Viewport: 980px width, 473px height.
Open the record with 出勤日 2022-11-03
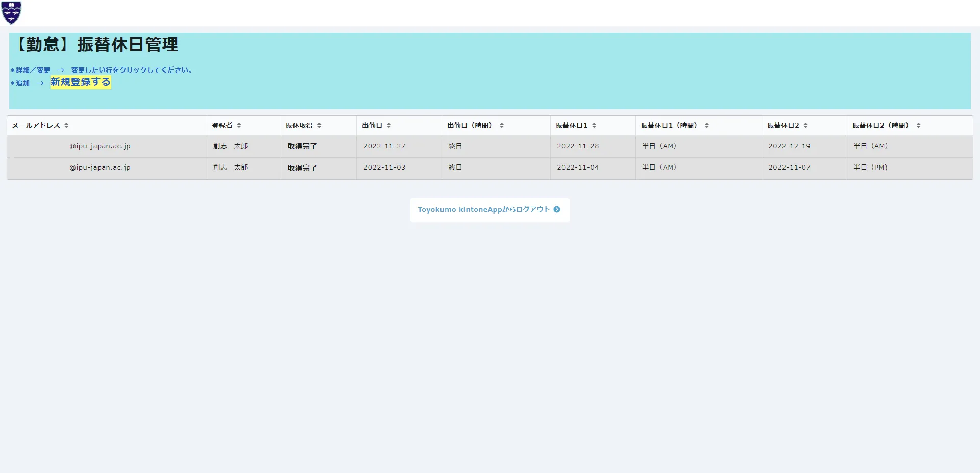click(384, 168)
